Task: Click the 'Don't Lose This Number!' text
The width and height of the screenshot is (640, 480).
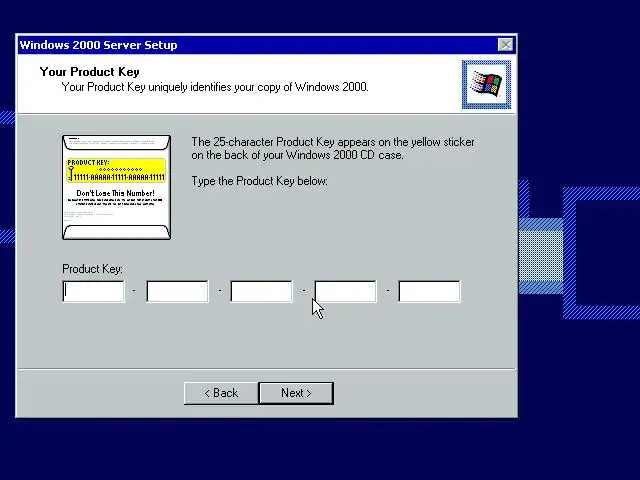Action: click(x=116, y=193)
